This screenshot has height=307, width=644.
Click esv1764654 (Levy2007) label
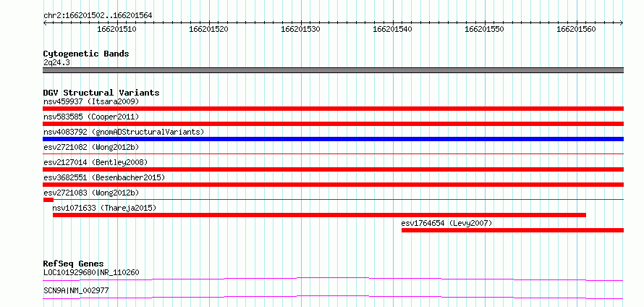tap(446, 223)
